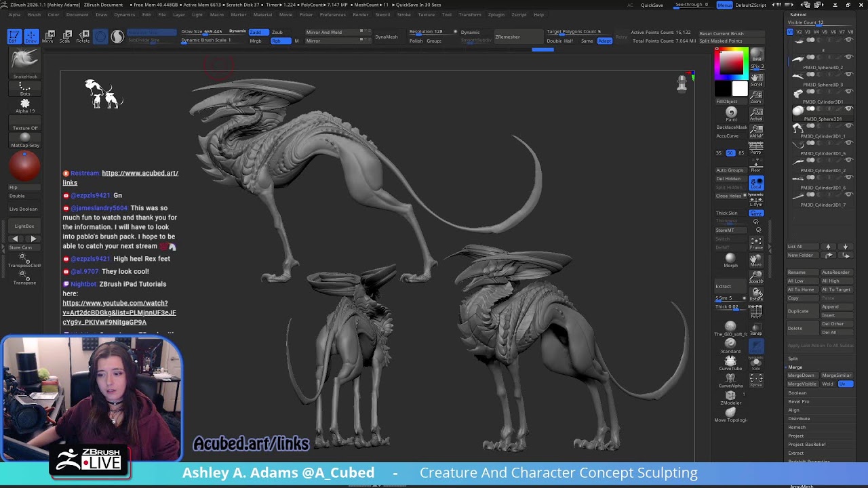Toggle the Floor grid
The width and height of the screenshot is (868, 488).
point(757,166)
